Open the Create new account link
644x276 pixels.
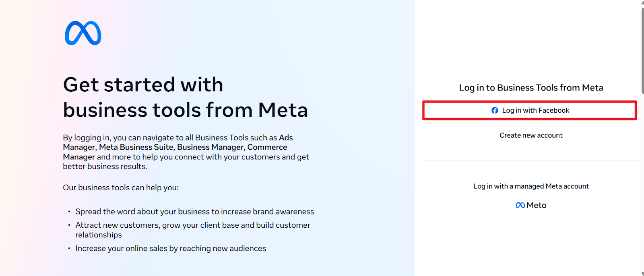pos(531,135)
